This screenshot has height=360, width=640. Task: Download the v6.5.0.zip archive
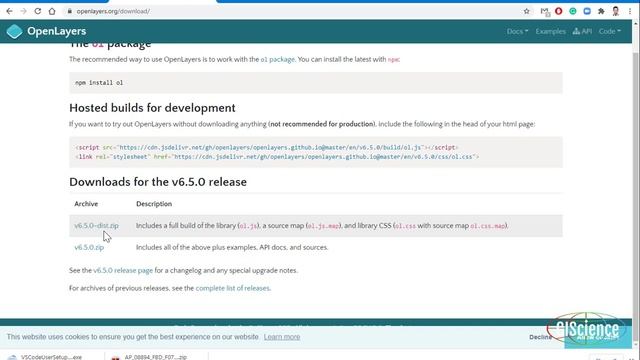[89, 247]
